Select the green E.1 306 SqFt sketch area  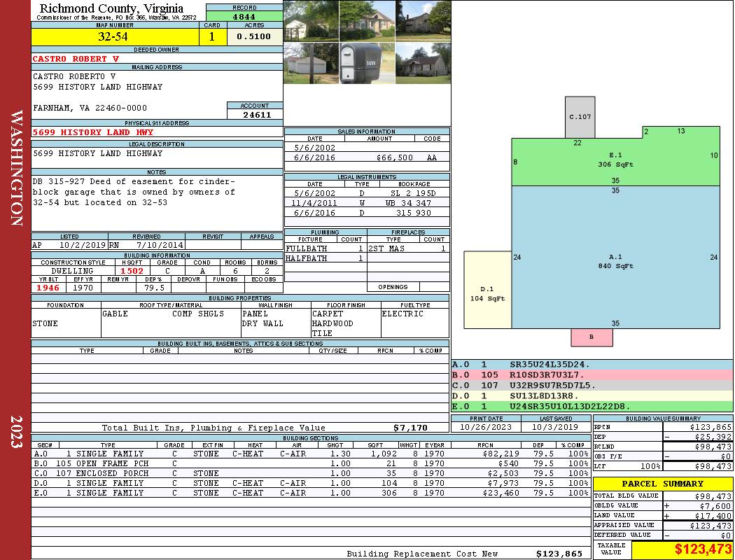pyautogui.click(x=615, y=160)
